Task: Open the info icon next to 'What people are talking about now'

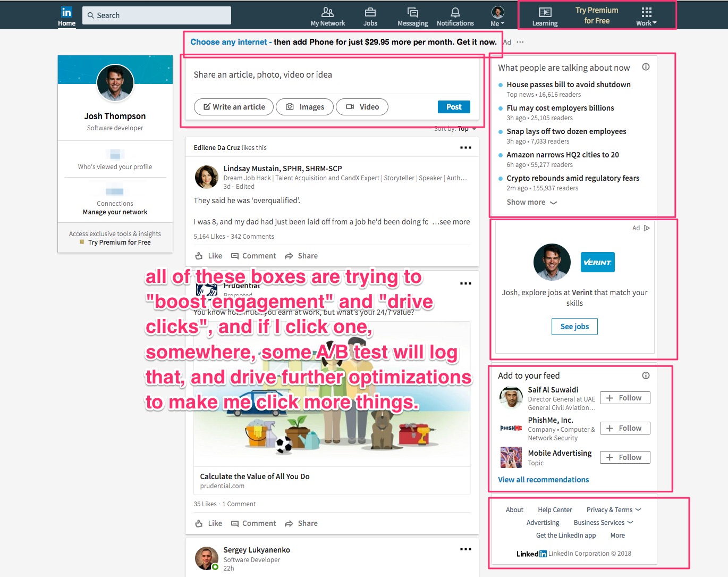Action: click(x=646, y=67)
